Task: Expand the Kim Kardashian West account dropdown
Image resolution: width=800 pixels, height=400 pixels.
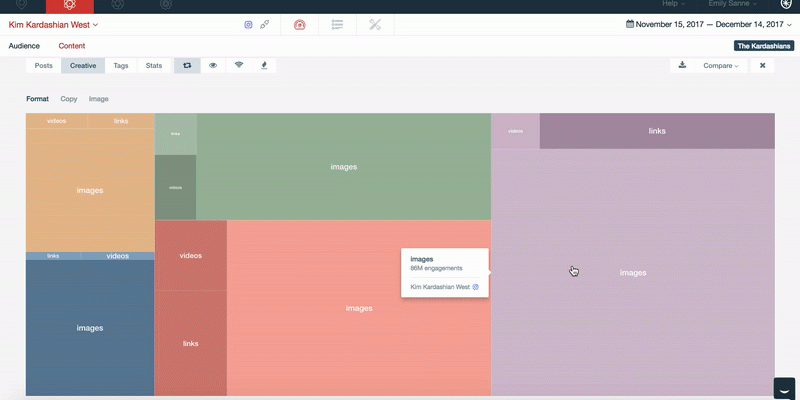Action: coord(53,23)
